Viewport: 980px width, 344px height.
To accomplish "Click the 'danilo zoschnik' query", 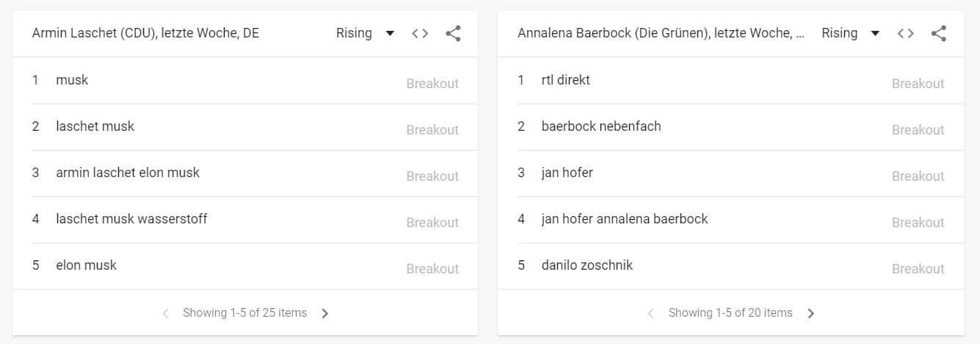I will (x=587, y=265).
